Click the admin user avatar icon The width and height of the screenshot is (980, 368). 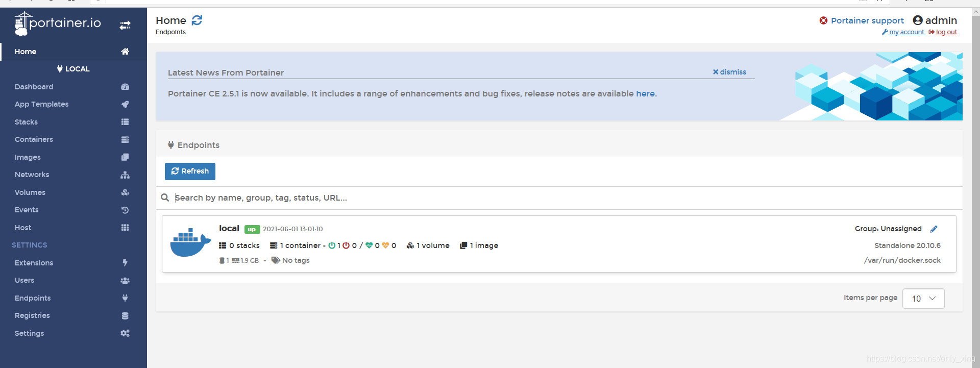click(918, 20)
